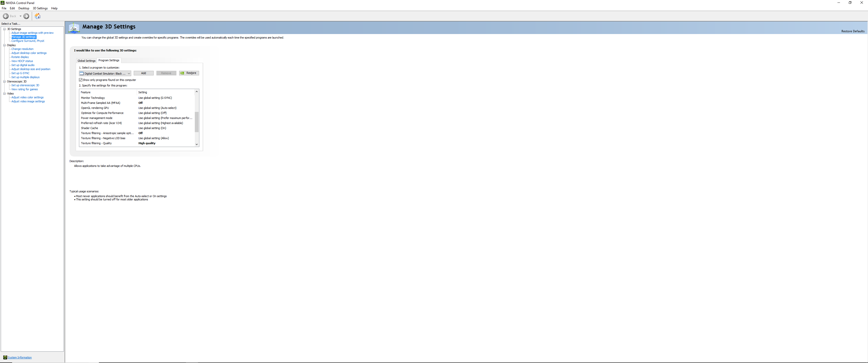Screen dimensions: 868x363
Task: Open the Help menu
Action: click(54, 8)
